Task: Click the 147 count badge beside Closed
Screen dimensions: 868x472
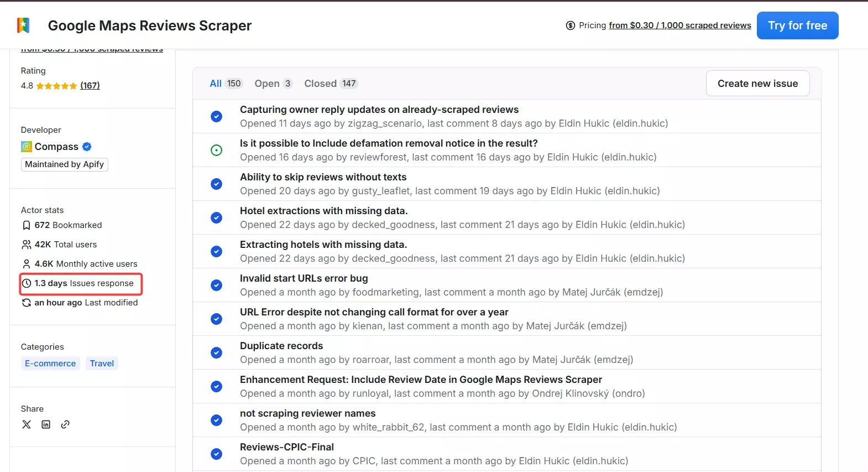Action: pyautogui.click(x=349, y=84)
